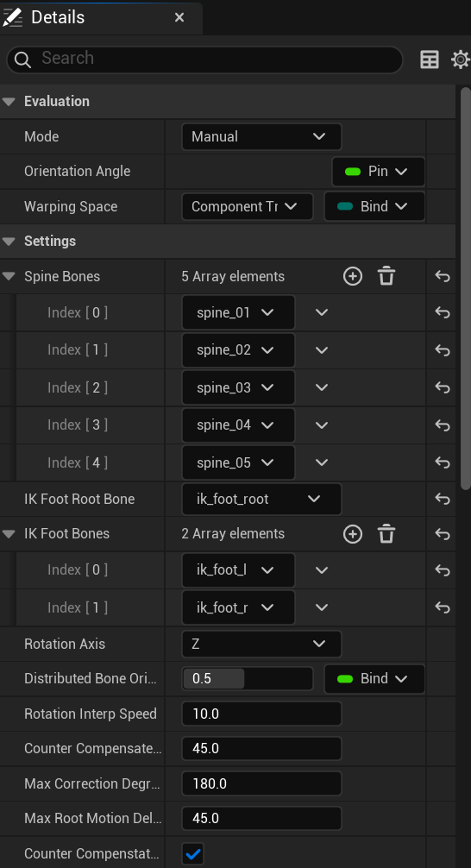The height and width of the screenshot is (868, 471).
Task: Reset spine_01 entry to default
Action: click(x=443, y=312)
